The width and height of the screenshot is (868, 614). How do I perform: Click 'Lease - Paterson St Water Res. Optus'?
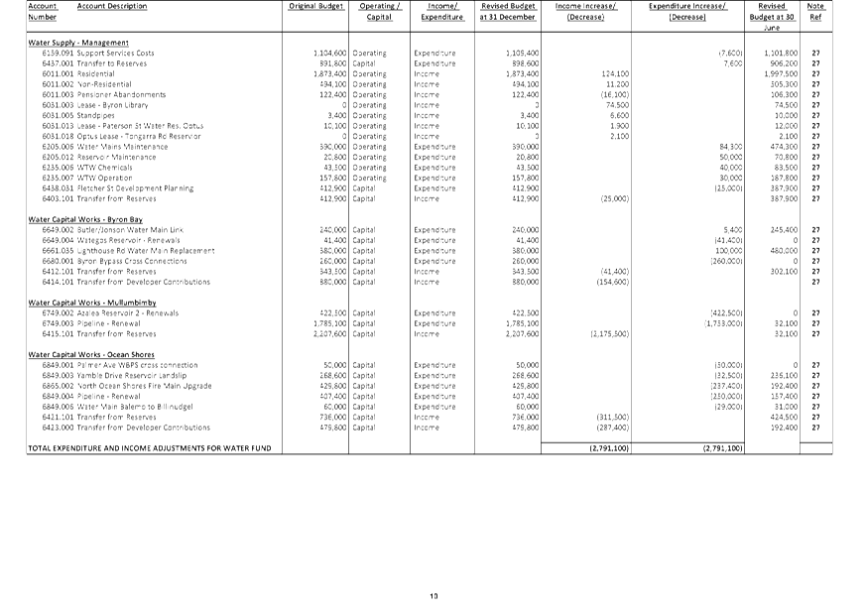tap(140, 126)
